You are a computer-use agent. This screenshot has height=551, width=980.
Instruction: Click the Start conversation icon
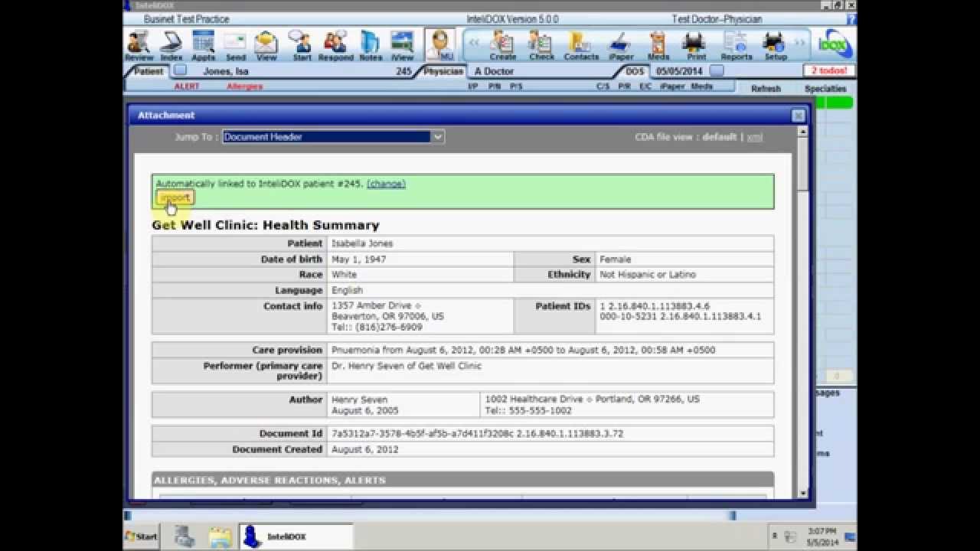pos(302,45)
